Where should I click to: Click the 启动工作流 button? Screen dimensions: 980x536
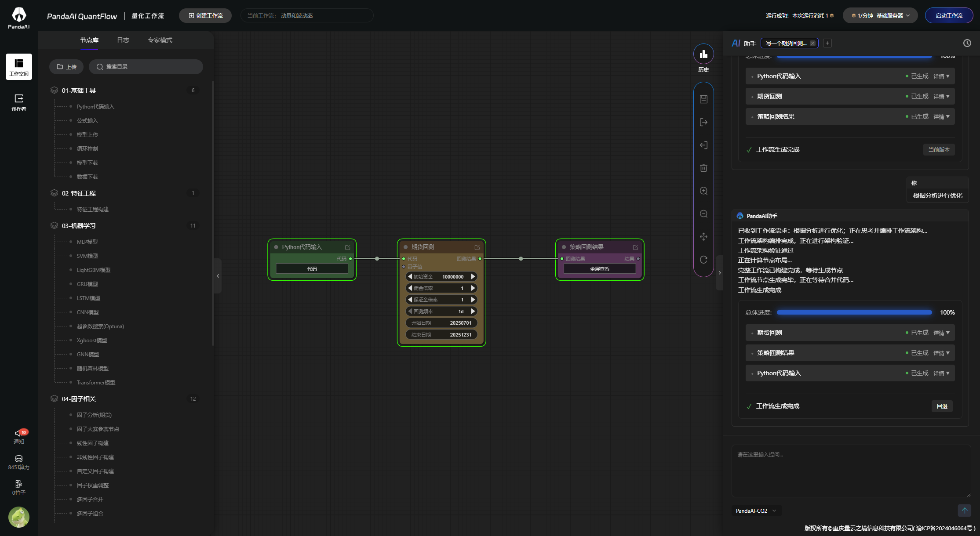coord(949,15)
